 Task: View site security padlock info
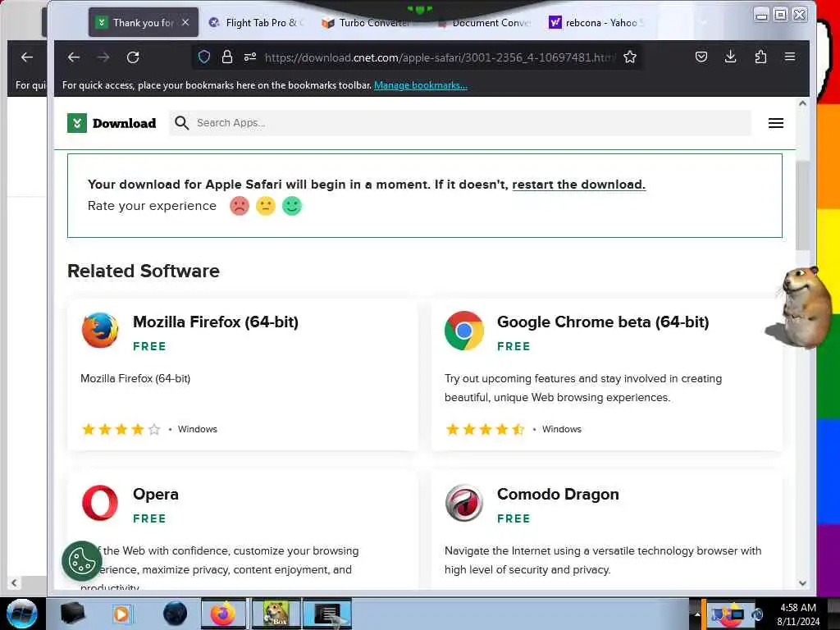coord(227,57)
